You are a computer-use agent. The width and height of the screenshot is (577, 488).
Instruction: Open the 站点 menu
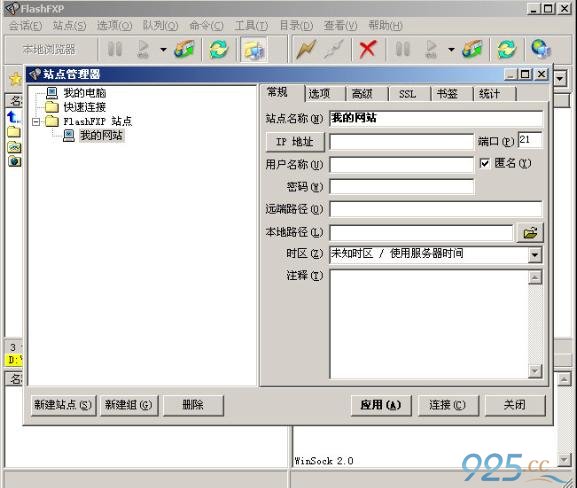pyautogui.click(x=70, y=25)
